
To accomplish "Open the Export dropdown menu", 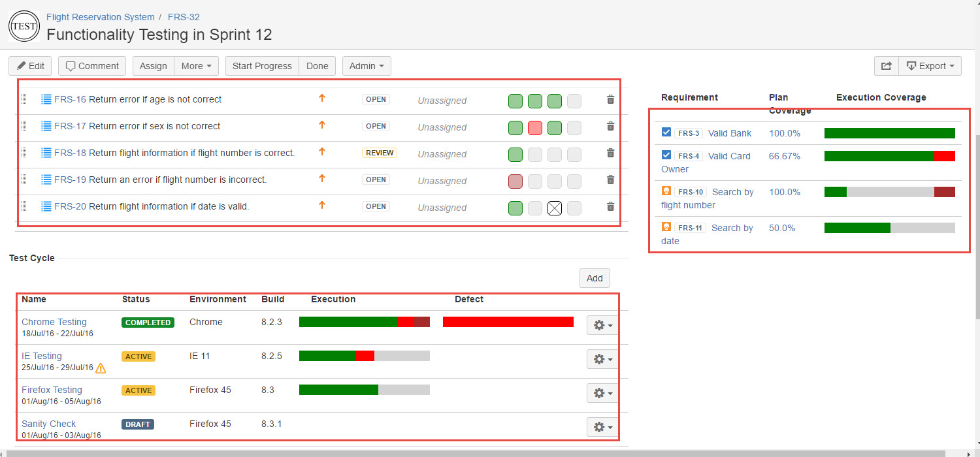I will tap(930, 66).
